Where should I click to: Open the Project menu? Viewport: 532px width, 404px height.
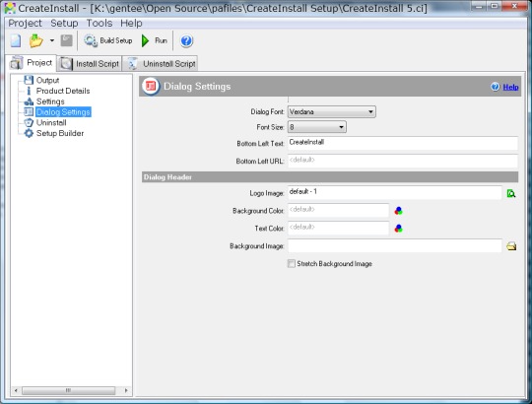tap(25, 23)
